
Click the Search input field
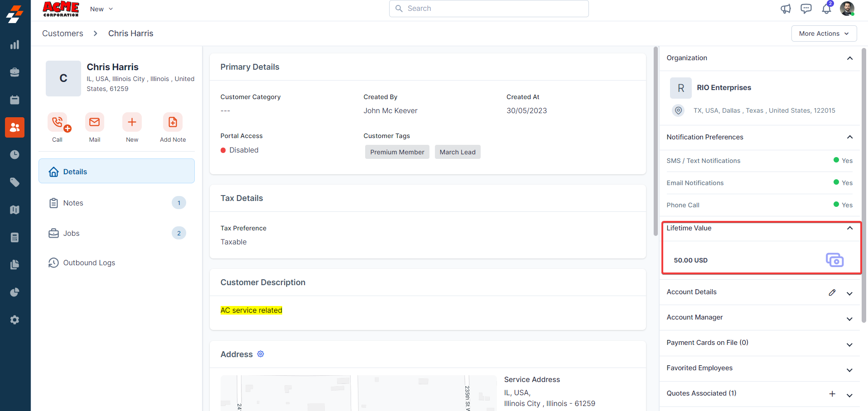coord(489,9)
